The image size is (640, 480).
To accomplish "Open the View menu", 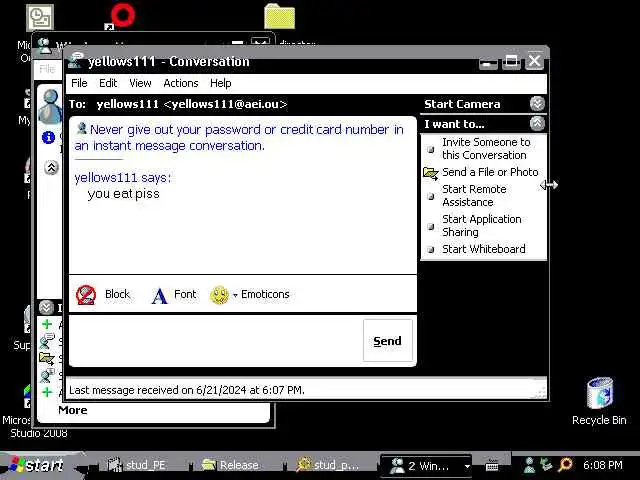I will click(140, 83).
